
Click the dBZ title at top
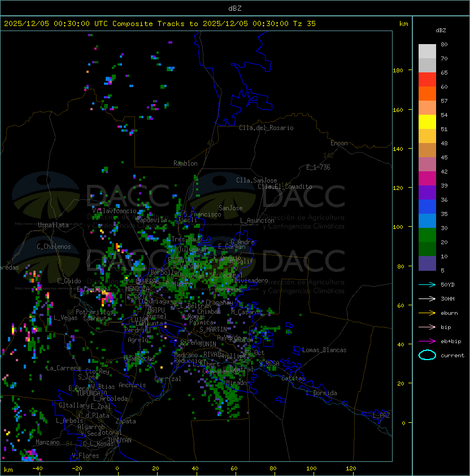[x=235, y=8]
